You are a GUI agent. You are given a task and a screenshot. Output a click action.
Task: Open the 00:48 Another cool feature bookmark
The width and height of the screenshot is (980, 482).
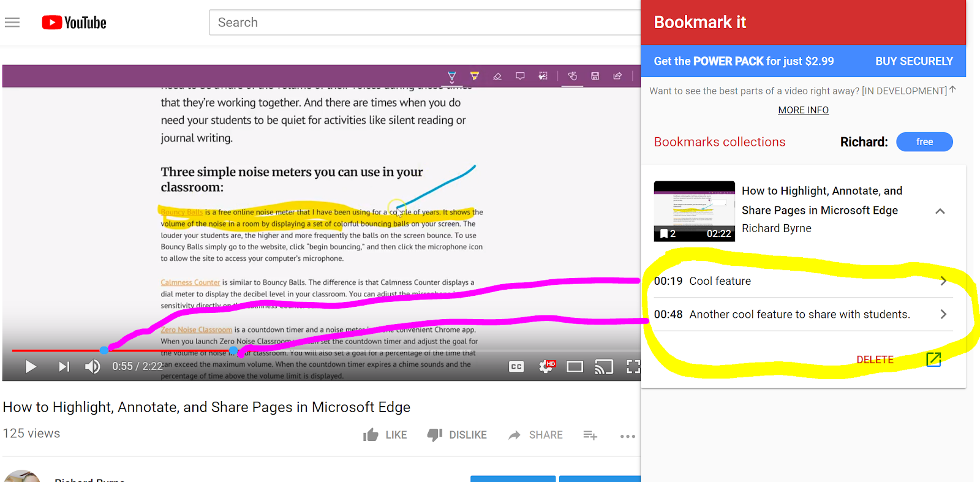(x=803, y=314)
